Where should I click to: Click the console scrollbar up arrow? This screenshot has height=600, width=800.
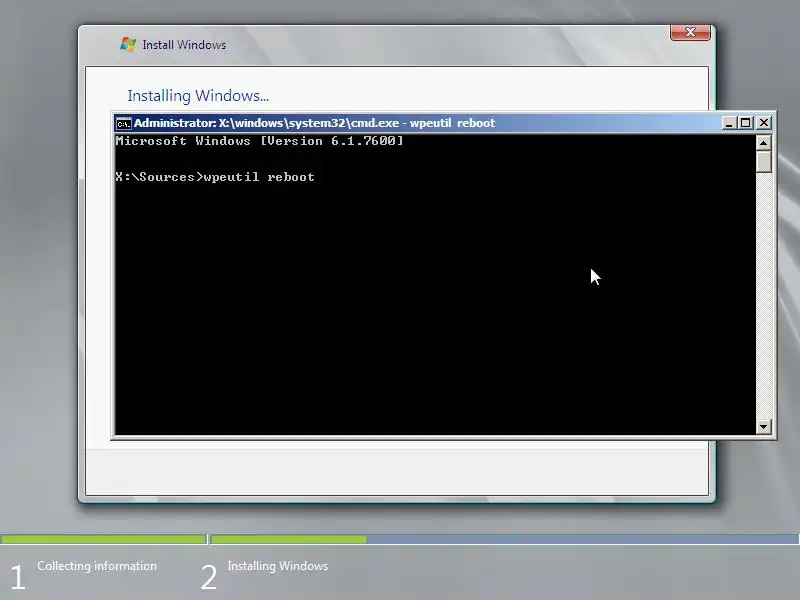click(x=763, y=143)
